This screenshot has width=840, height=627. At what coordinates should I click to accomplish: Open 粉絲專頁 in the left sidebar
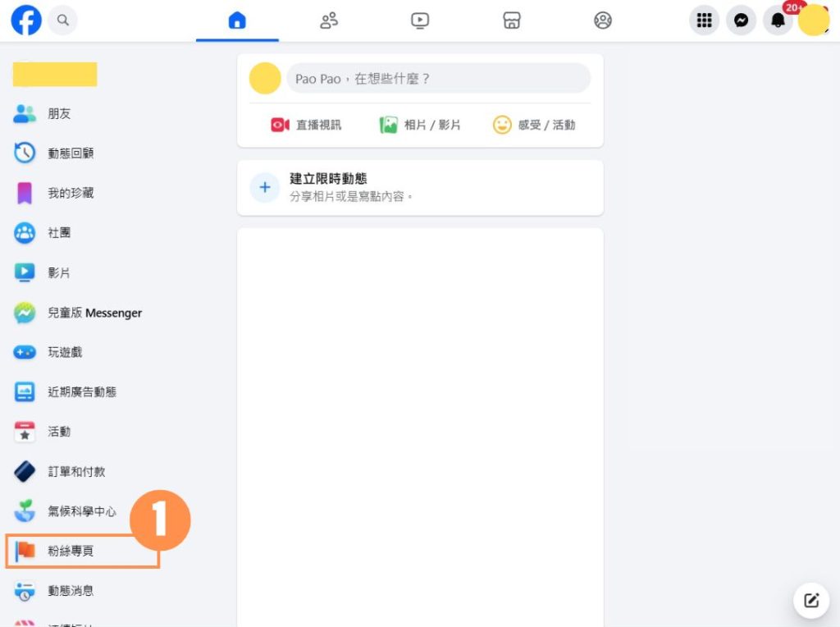point(71,551)
